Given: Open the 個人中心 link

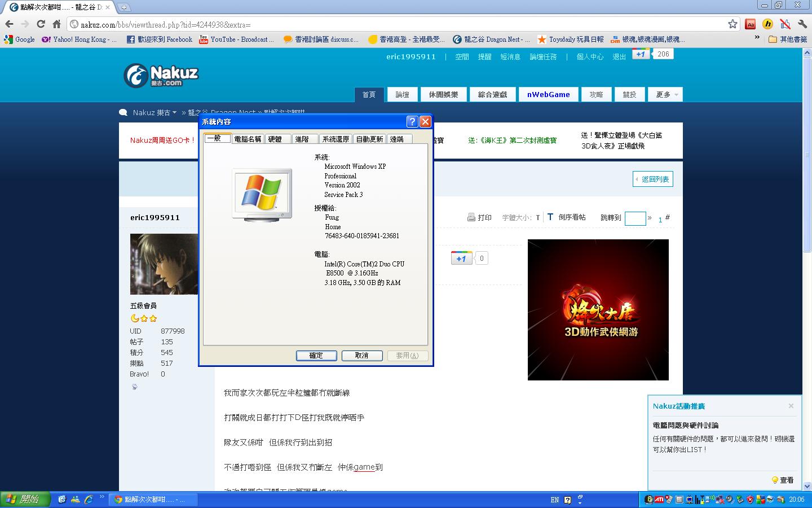Looking at the screenshot, I should pos(590,57).
